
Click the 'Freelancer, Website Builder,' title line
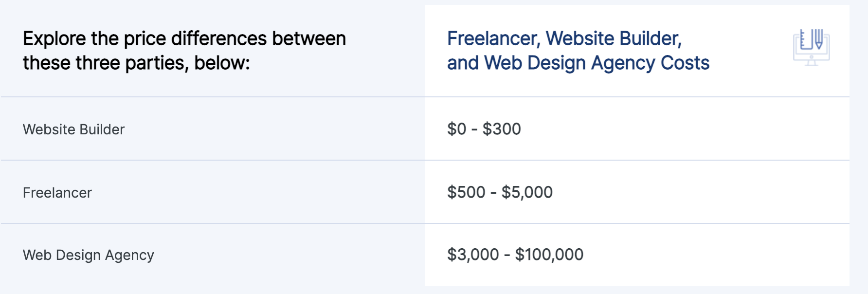point(564,38)
